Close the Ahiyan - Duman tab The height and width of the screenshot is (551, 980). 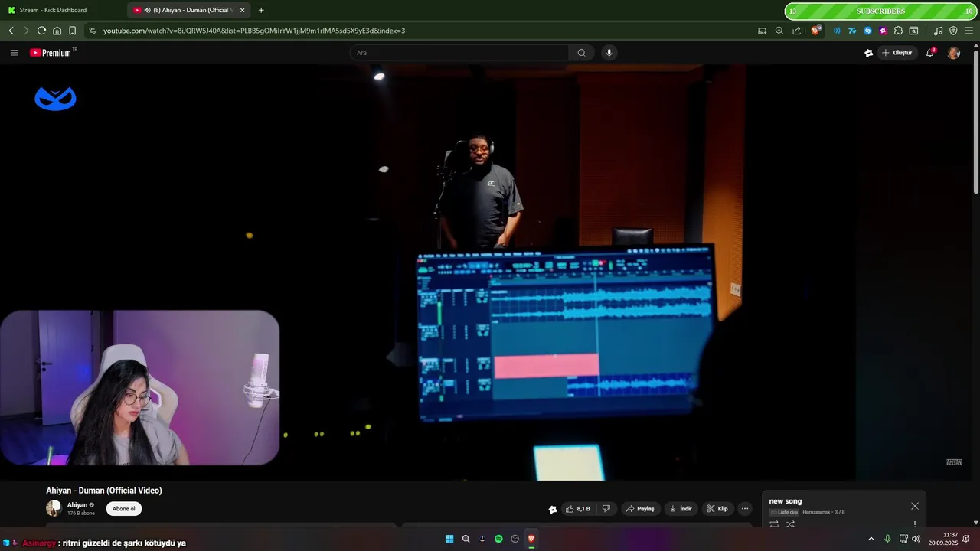[x=243, y=10]
